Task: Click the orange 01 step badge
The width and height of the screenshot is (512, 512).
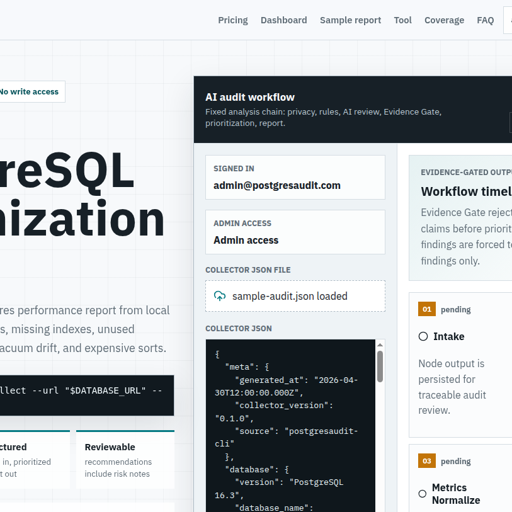Action: 427,309
